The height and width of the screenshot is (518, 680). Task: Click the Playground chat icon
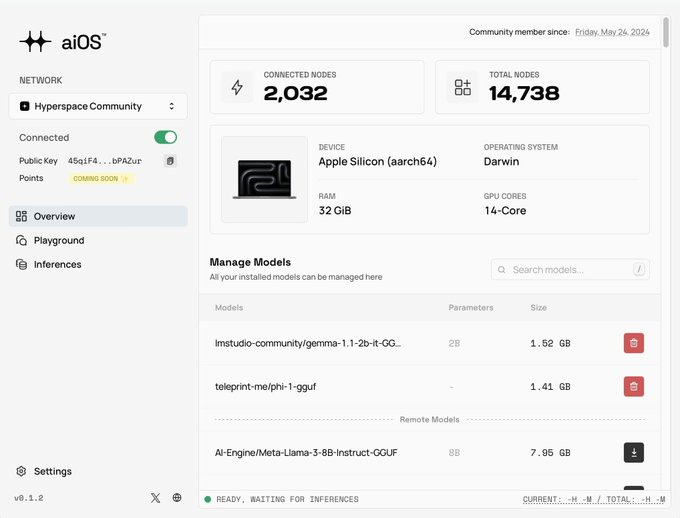tap(21, 240)
